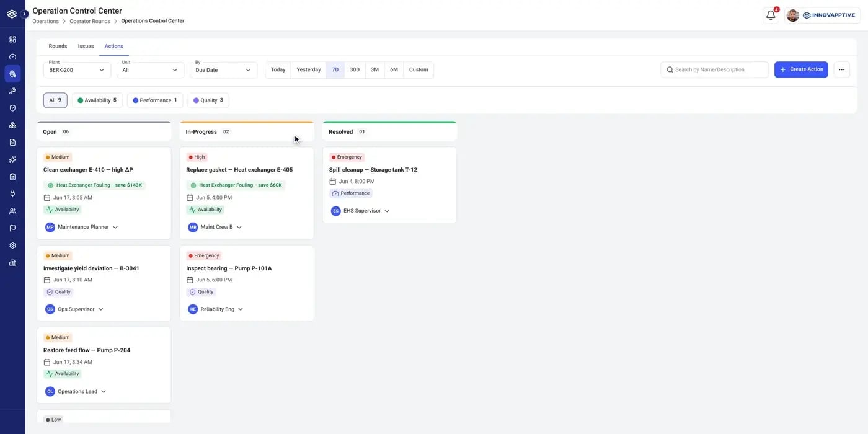This screenshot has width=868, height=434.
Task: Expand Operations Lead assignee dropdown
Action: [104, 392]
